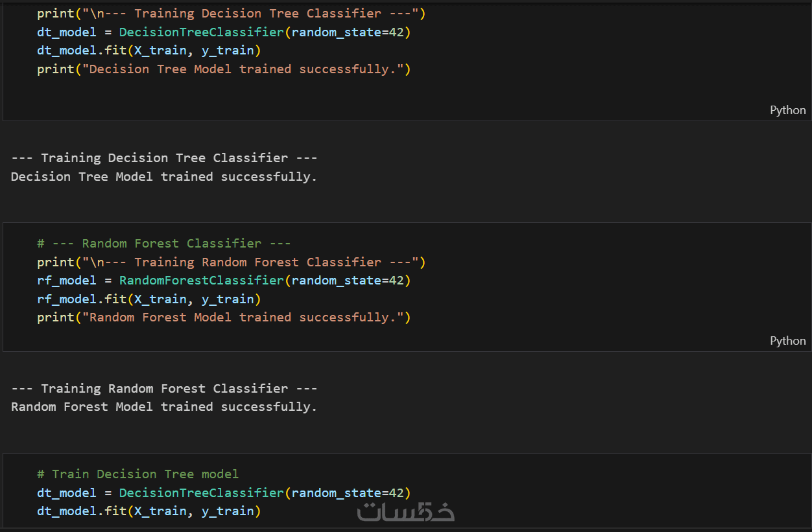Click the dt_model.fit line in the topmost cell

coord(149,51)
